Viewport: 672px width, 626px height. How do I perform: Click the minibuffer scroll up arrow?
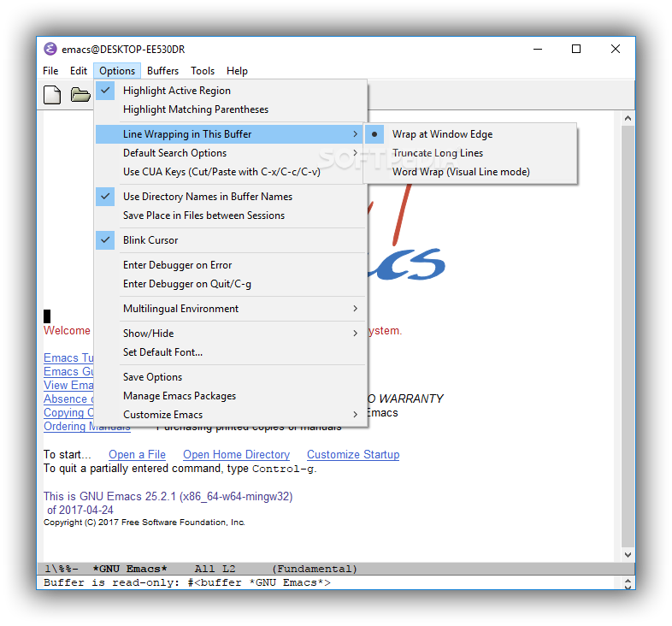[x=628, y=581]
